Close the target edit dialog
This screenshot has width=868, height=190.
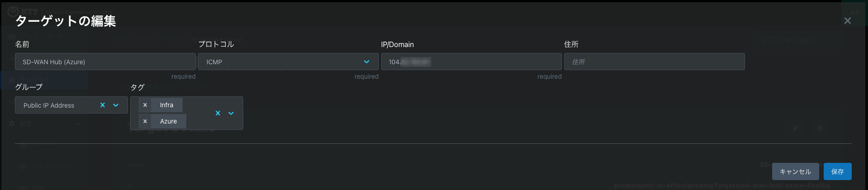[x=847, y=21]
